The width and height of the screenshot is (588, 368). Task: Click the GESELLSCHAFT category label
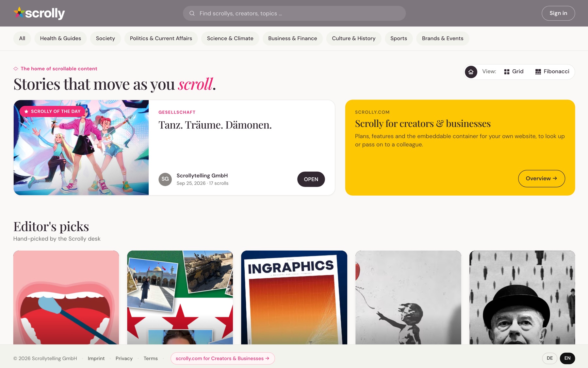pyautogui.click(x=177, y=112)
